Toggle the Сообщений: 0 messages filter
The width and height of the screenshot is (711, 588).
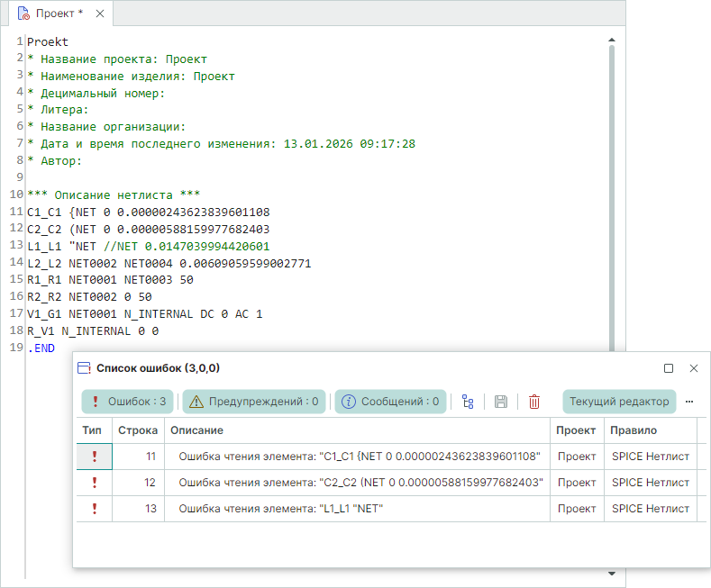coord(390,402)
